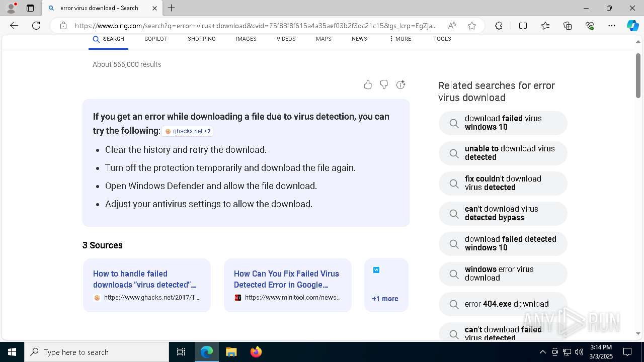Expand '+1 more' sources

click(x=385, y=299)
